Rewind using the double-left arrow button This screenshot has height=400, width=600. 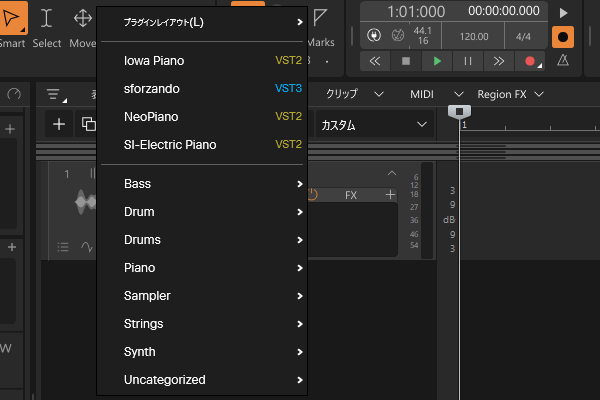374,61
